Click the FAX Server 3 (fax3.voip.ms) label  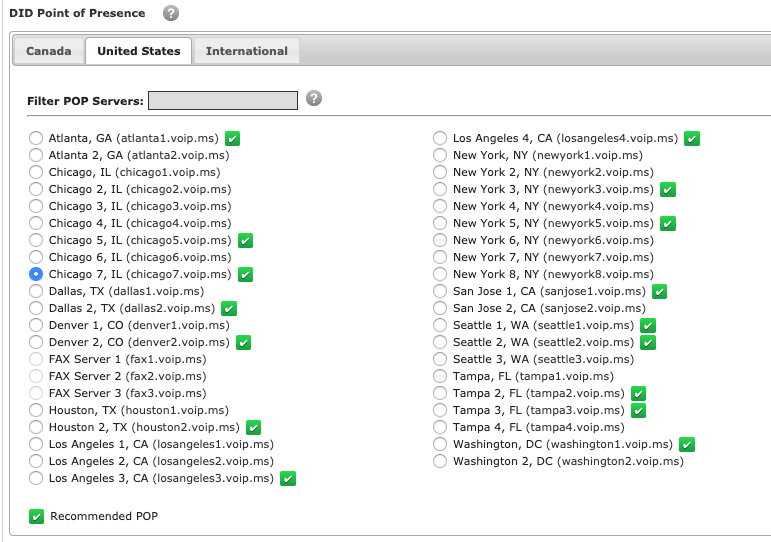coord(127,393)
